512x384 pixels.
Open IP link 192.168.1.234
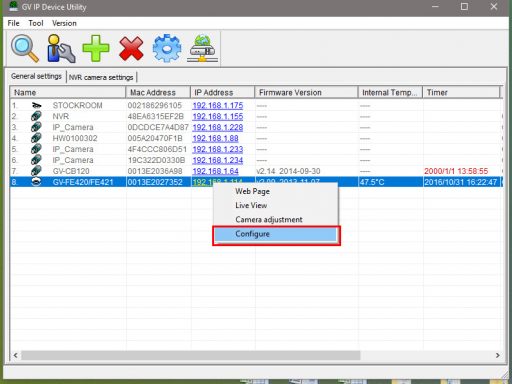[218, 160]
